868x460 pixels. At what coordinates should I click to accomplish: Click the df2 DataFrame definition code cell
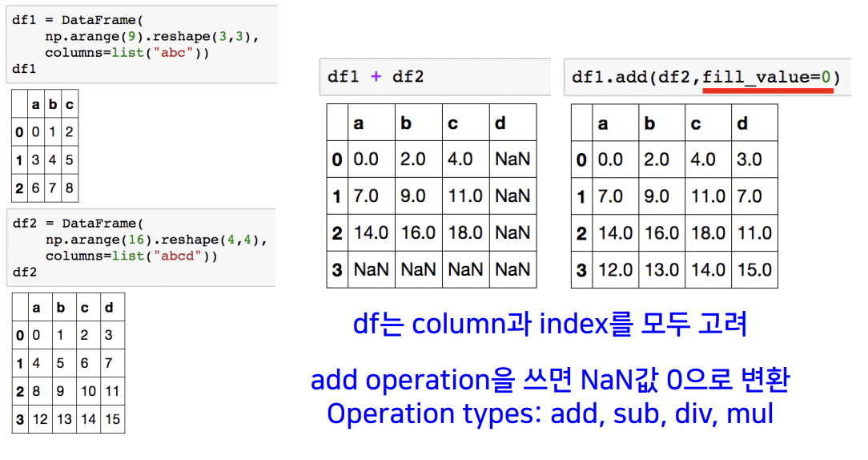[x=142, y=248]
